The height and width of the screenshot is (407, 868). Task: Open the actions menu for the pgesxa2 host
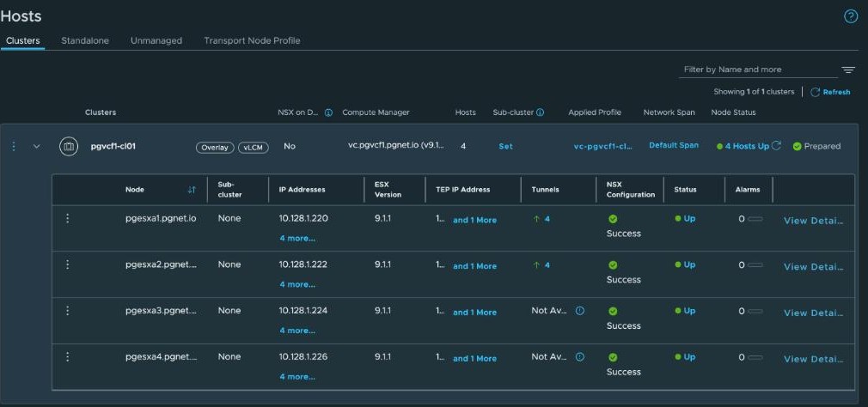[x=68, y=264]
